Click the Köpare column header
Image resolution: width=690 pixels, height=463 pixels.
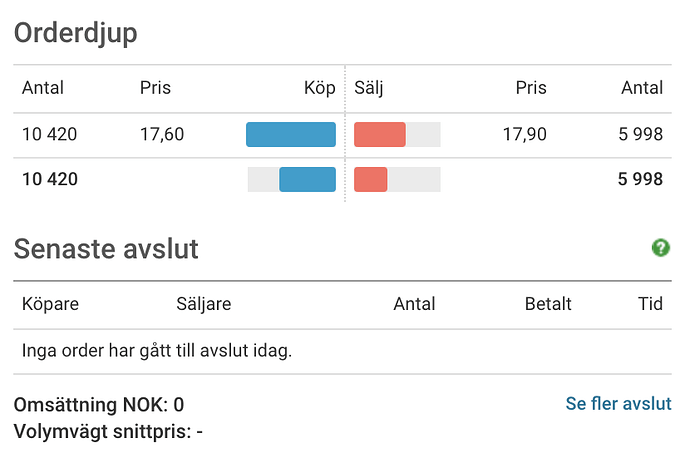pyautogui.click(x=50, y=304)
